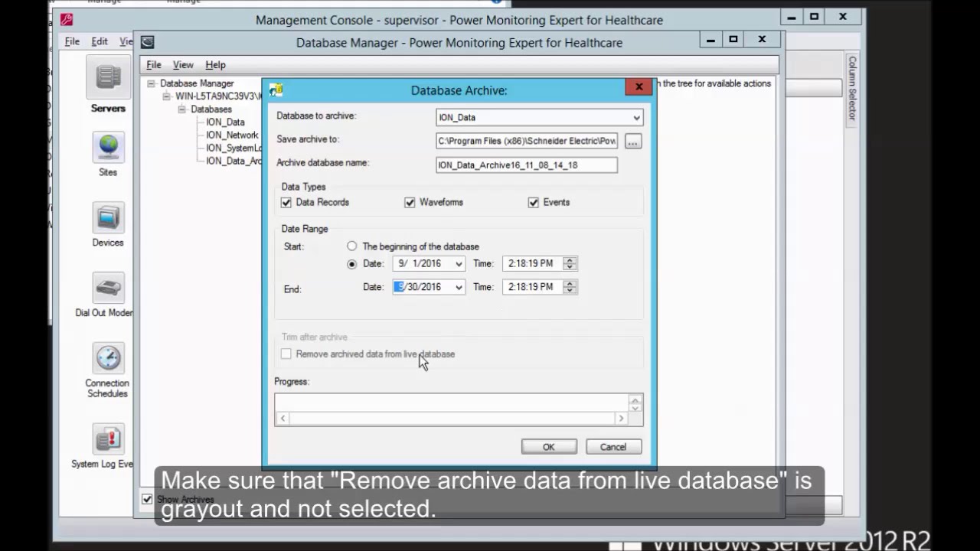The image size is (980, 551).
Task: Open Help menu in Database Manager
Action: (x=215, y=65)
